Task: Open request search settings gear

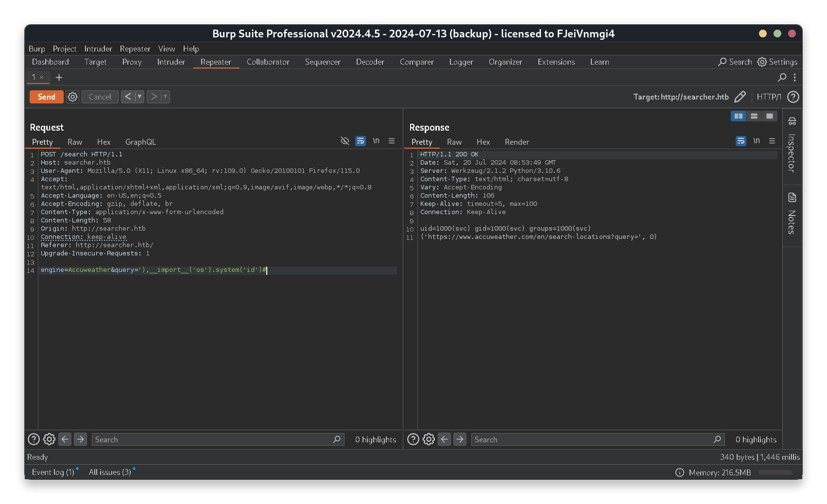Action: coord(49,439)
